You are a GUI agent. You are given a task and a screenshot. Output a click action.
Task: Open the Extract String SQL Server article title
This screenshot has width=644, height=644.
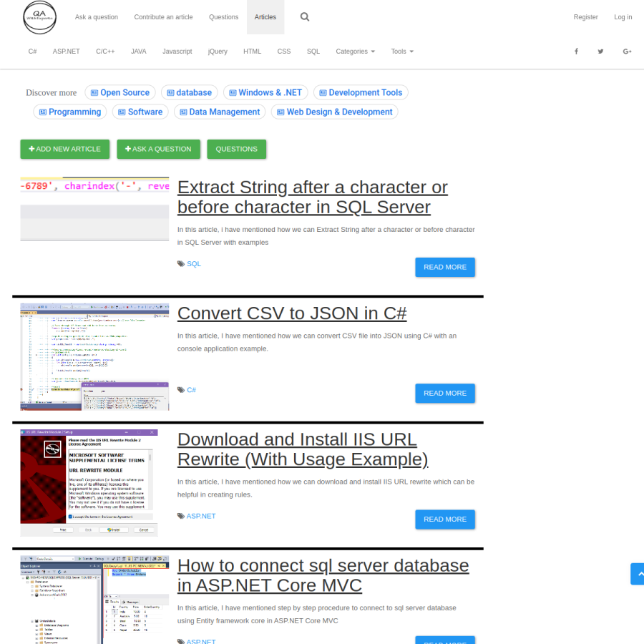[x=312, y=197]
